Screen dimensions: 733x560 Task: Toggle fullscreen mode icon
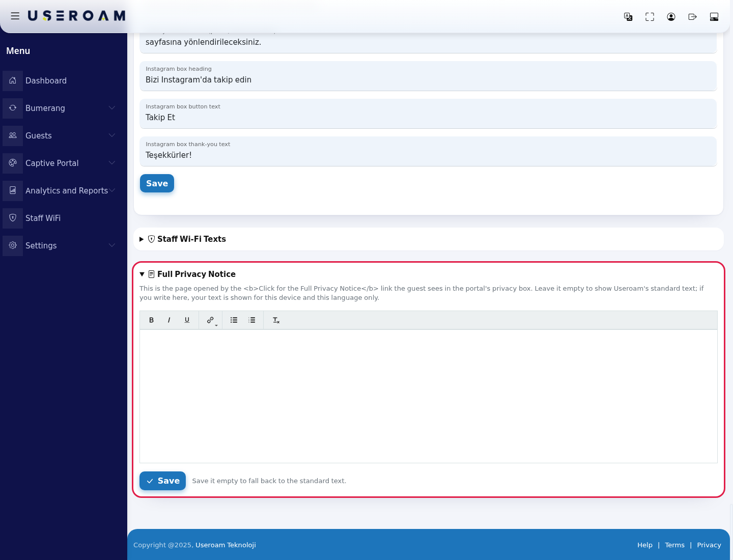coord(650,17)
